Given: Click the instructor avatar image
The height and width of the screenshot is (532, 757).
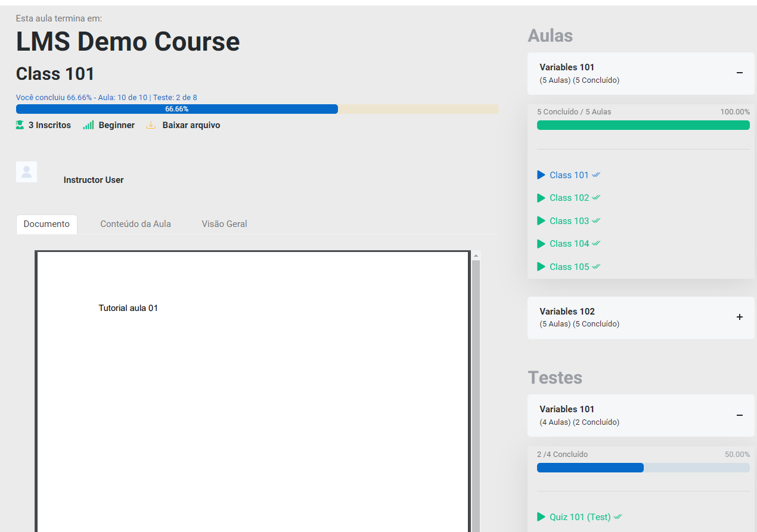Looking at the screenshot, I should click(x=27, y=172).
